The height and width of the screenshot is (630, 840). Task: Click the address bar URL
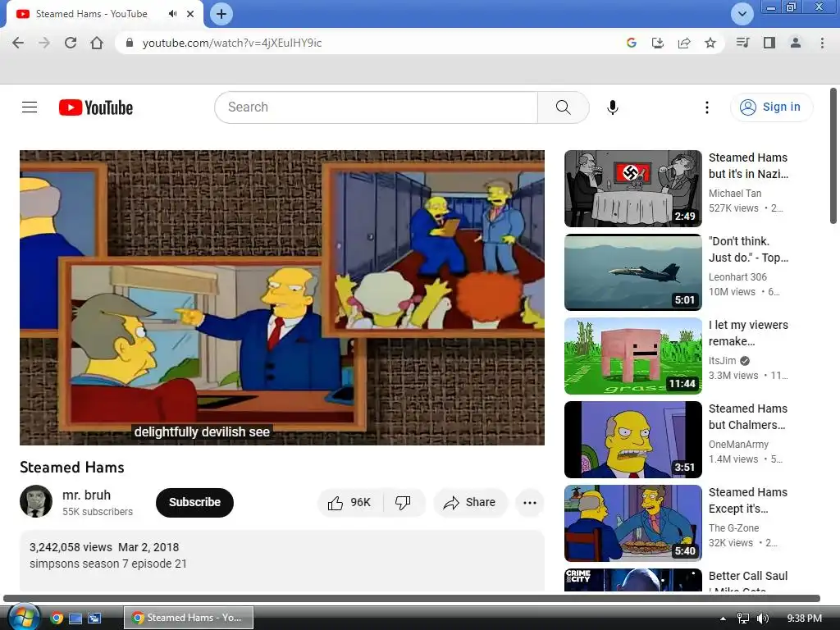232,43
